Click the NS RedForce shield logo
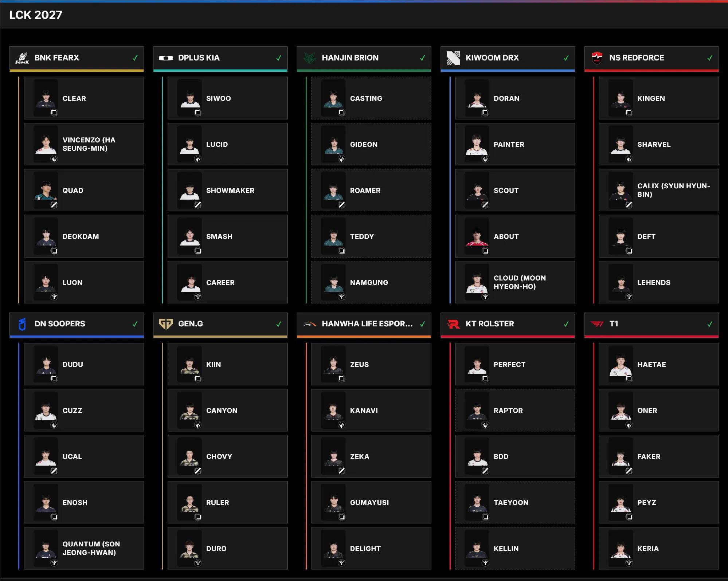The width and height of the screenshot is (728, 581). [x=597, y=58]
